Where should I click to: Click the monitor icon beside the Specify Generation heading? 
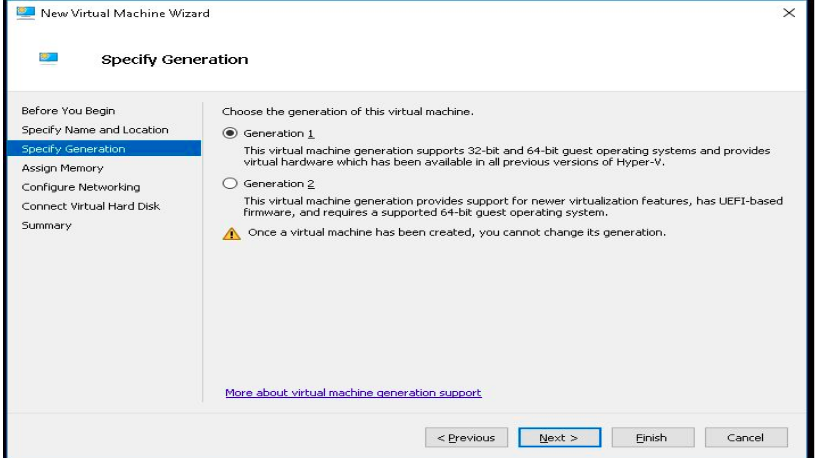pyautogui.click(x=48, y=59)
